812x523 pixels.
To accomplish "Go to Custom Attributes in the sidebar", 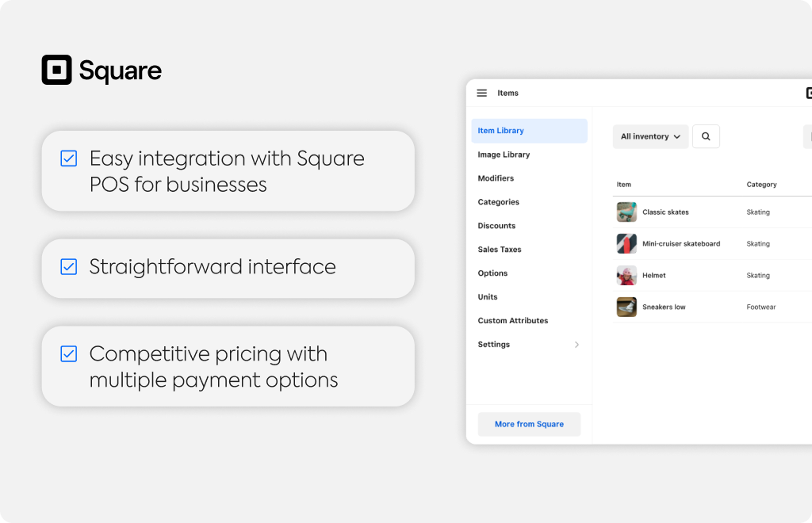I will [x=513, y=321].
